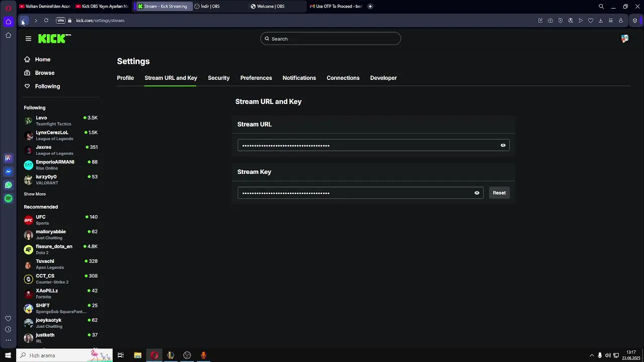The image size is (644, 362).
Task: Open volume control in system tray
Action: tap(608, 355)
